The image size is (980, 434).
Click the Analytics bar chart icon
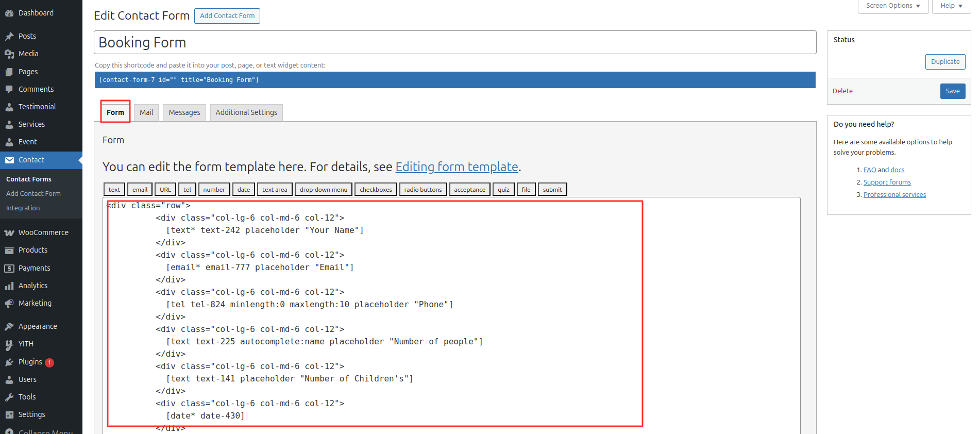click(9, 286)
